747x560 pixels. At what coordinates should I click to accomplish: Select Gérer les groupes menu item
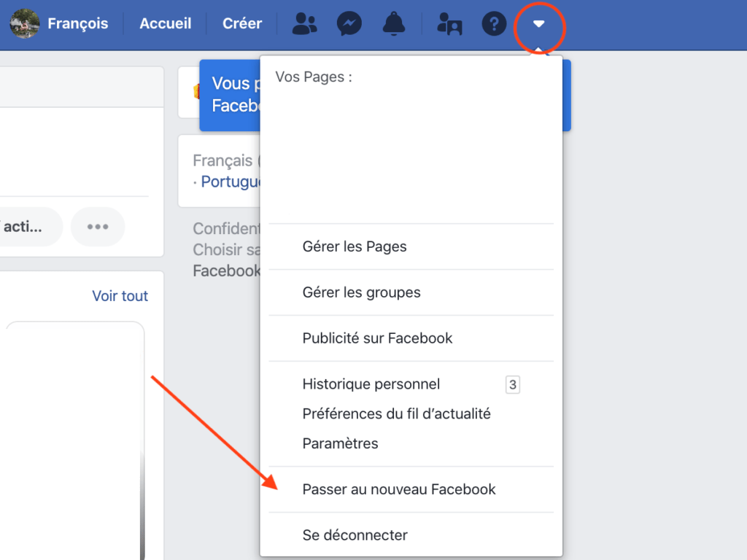[361, 292]
